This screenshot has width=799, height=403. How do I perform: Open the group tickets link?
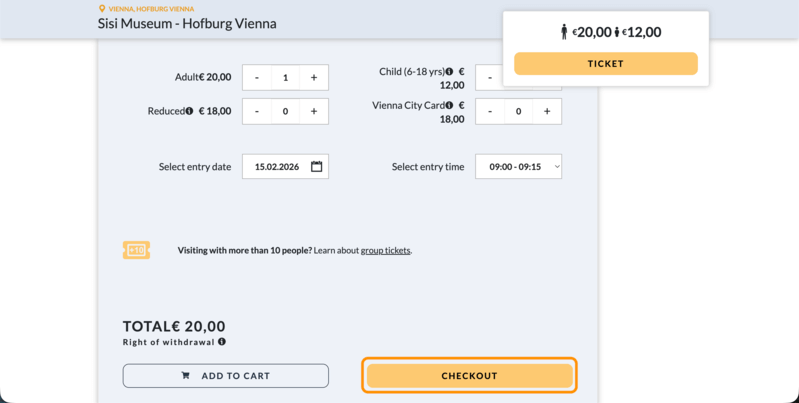click(x=385, y=251)
